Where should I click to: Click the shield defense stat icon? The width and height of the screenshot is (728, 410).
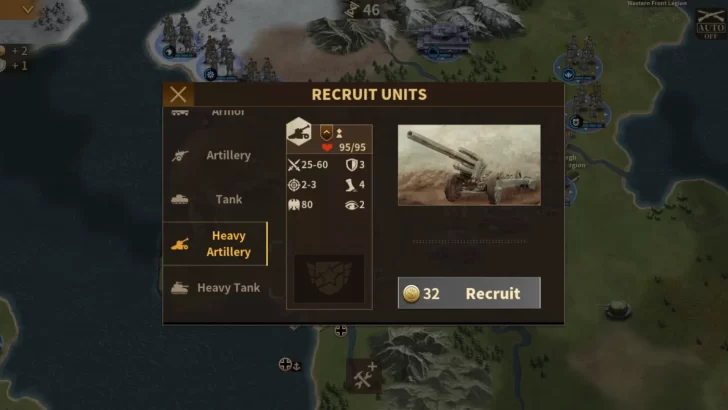click(x=351, y=165)
